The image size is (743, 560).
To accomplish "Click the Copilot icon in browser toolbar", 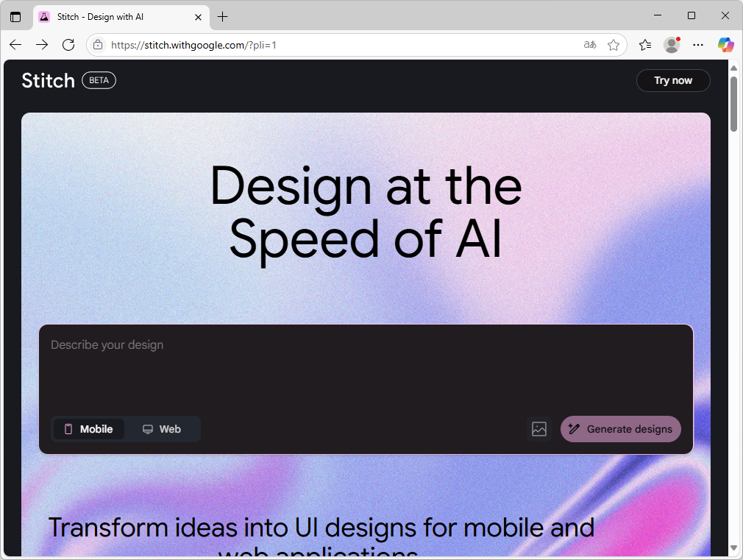I will click(725, 45).
